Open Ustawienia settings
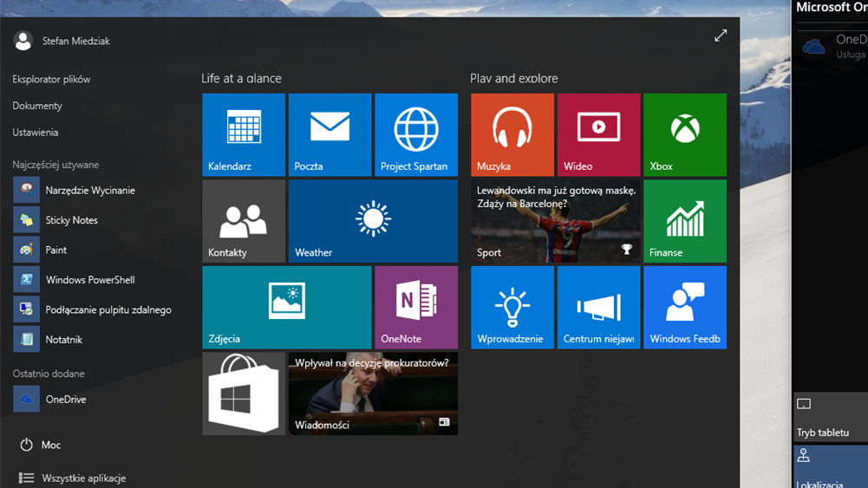 click(x=36, y=133)
